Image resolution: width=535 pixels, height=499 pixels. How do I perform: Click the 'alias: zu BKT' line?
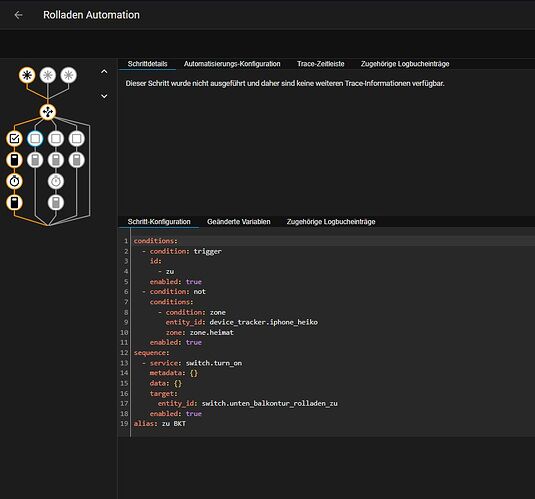coord(159,424)
